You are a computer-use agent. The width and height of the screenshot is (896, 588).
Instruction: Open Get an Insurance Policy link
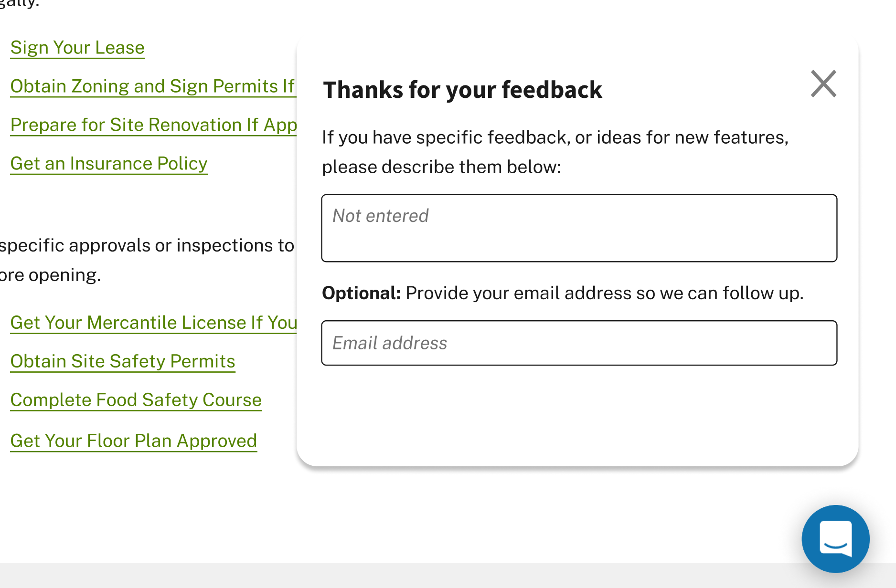[x=108, y=163]
